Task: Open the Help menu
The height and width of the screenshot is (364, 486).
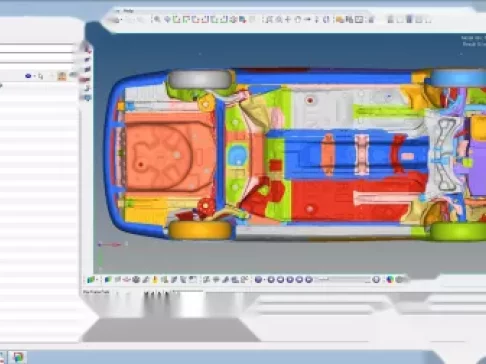Action: 129,11
